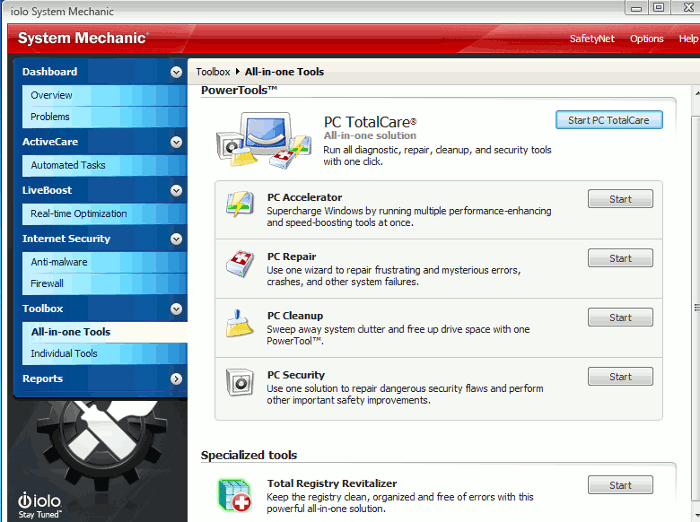Click the iolo Stay Tuned logo
This screenshot has height=522, width=700.
point(40,505)
